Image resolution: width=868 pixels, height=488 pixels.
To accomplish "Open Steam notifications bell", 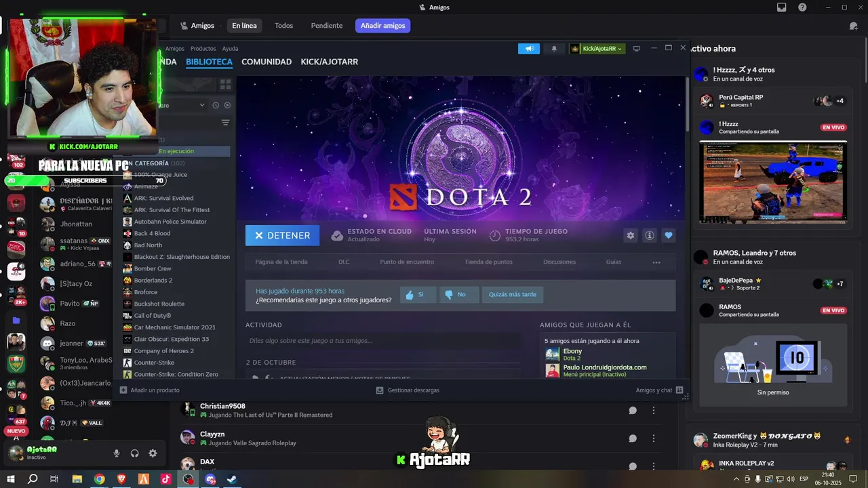I will [554, 49].
